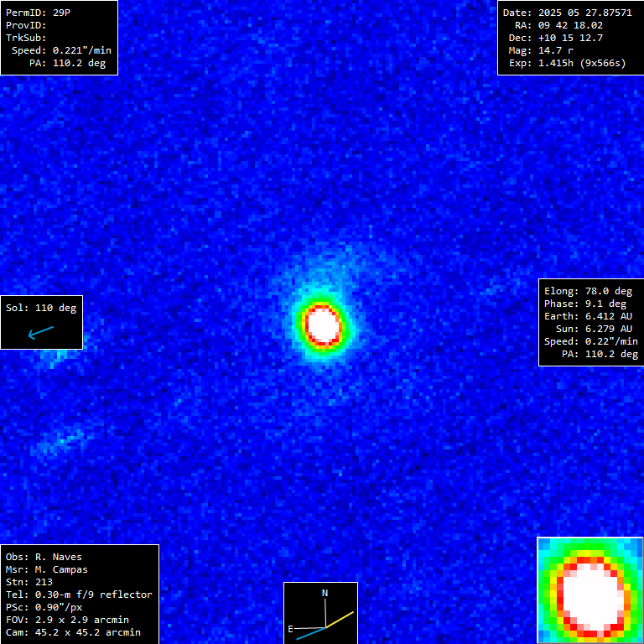
Task: Select the Exp: 1.415h (9x566s) line
Action: tap(567, 63)
